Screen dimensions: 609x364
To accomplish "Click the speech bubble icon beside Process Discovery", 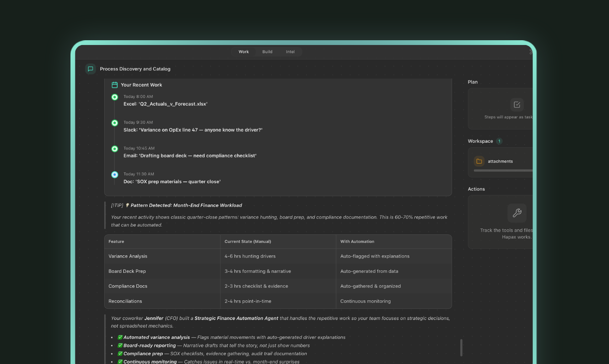I will 90,68.
